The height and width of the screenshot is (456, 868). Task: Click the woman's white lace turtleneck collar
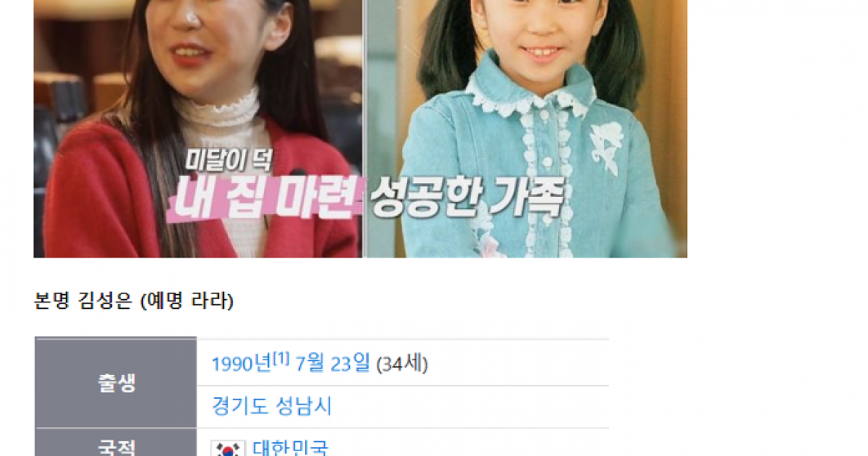click(x=217, y=110)
